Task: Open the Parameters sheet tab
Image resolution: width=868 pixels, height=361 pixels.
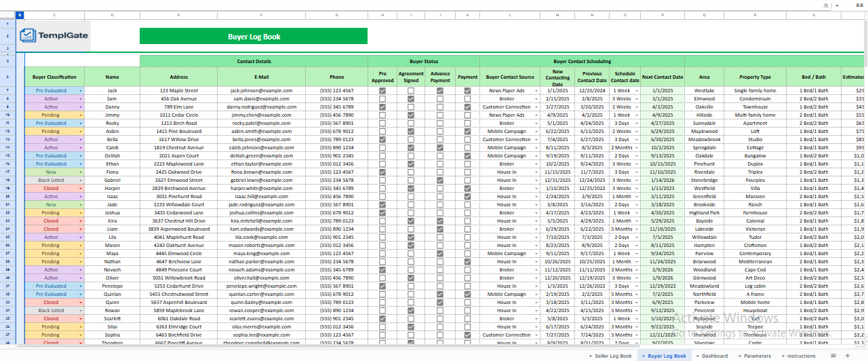Action: coord(757,356)
